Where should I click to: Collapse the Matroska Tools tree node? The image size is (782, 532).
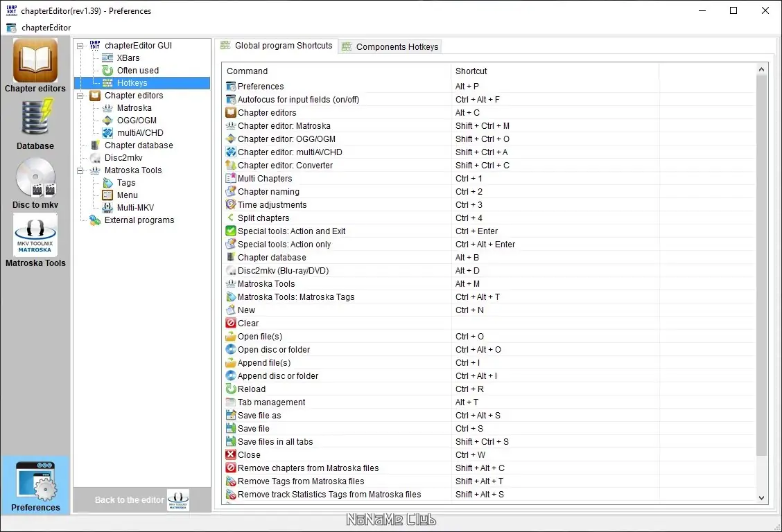coord(80,170)
